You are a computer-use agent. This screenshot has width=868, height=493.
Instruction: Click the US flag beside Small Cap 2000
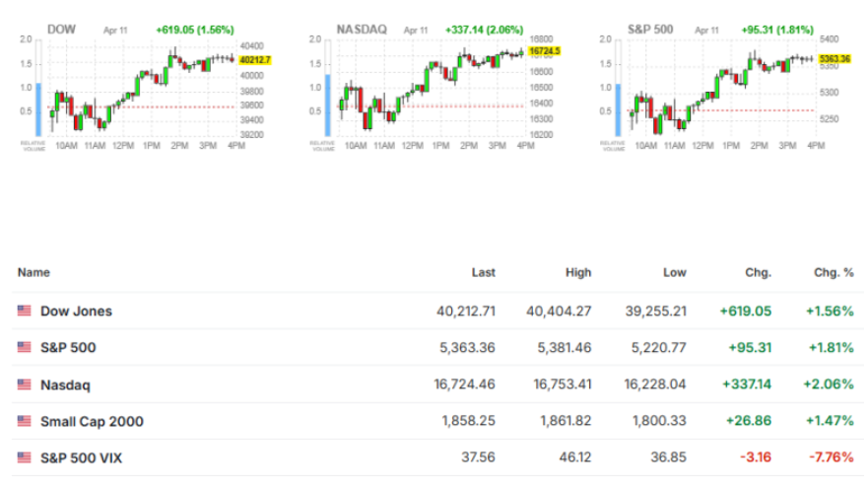pyautogui.click(x=25, y=421)
